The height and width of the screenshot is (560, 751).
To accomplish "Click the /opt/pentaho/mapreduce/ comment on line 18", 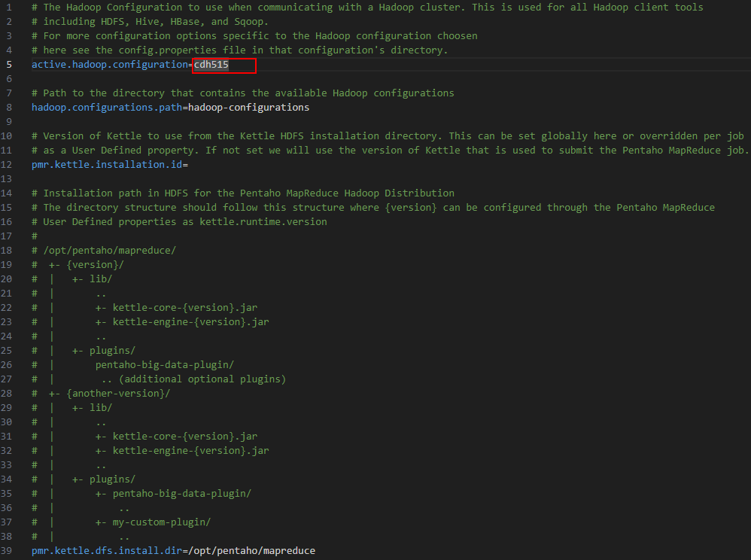I will pos(109,251).
